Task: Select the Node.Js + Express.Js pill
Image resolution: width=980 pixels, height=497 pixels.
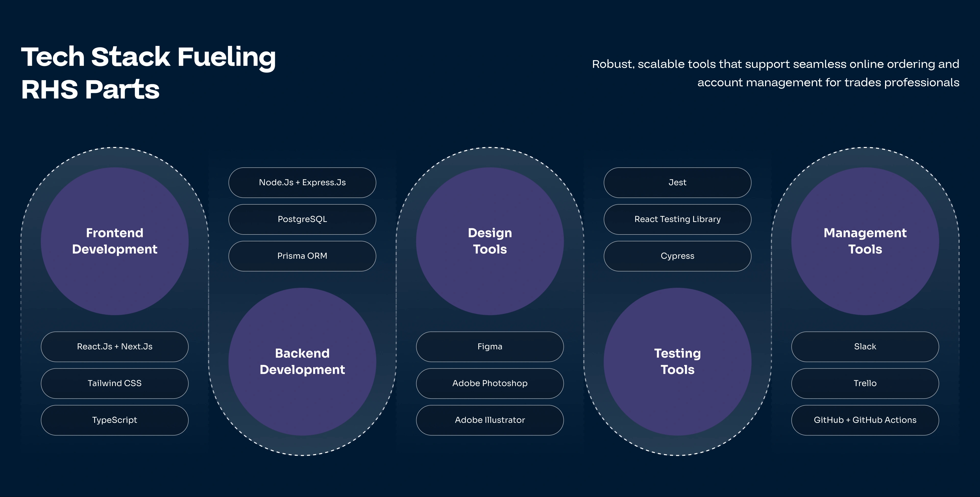Action: coord(302,182)
